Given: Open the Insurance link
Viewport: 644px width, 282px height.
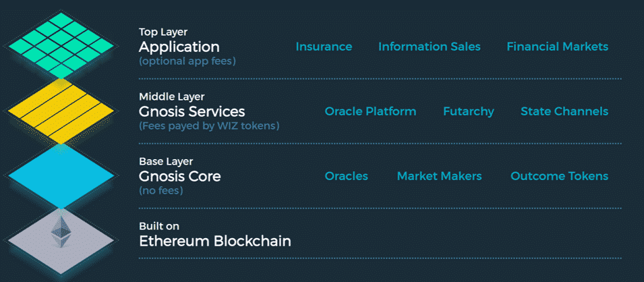Looking at the screenshot, I should [324, 47].
